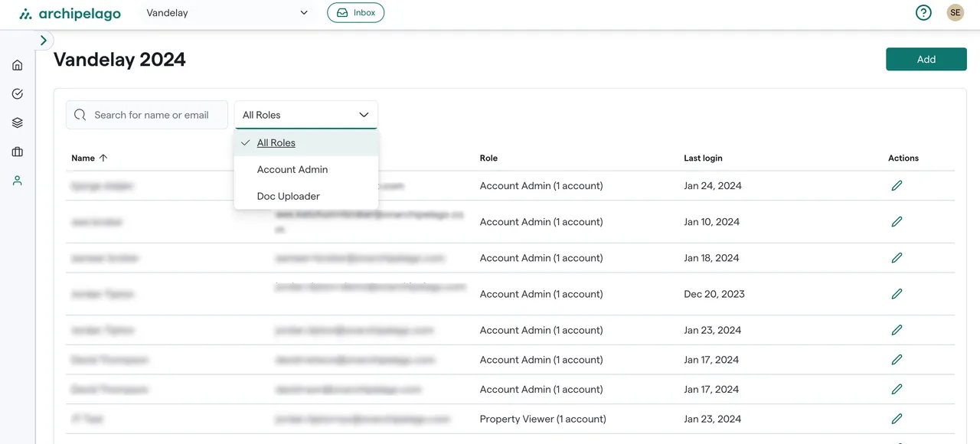This screenshot has height=444, width=980.
Task: Open the circled checkmark sidebar icon
Action: [x=18, y=94]
